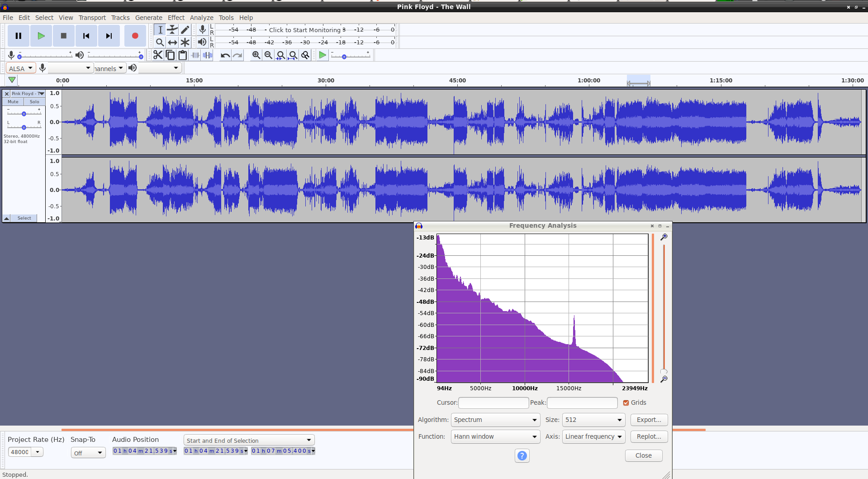This screenshot has height=479, width=868.
Task: Close the Frequency Analysis dialog
Action: click(644, 455)
